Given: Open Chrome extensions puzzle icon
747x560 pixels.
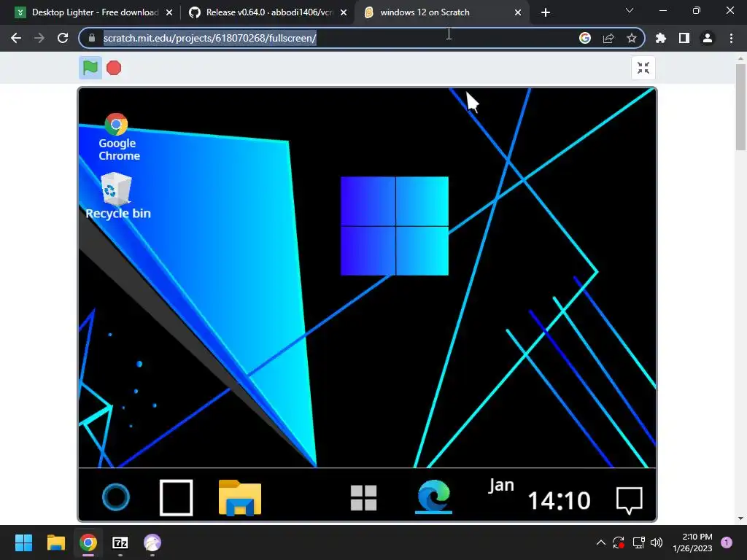Looking at the screenshot, I should tap(661, 38).
